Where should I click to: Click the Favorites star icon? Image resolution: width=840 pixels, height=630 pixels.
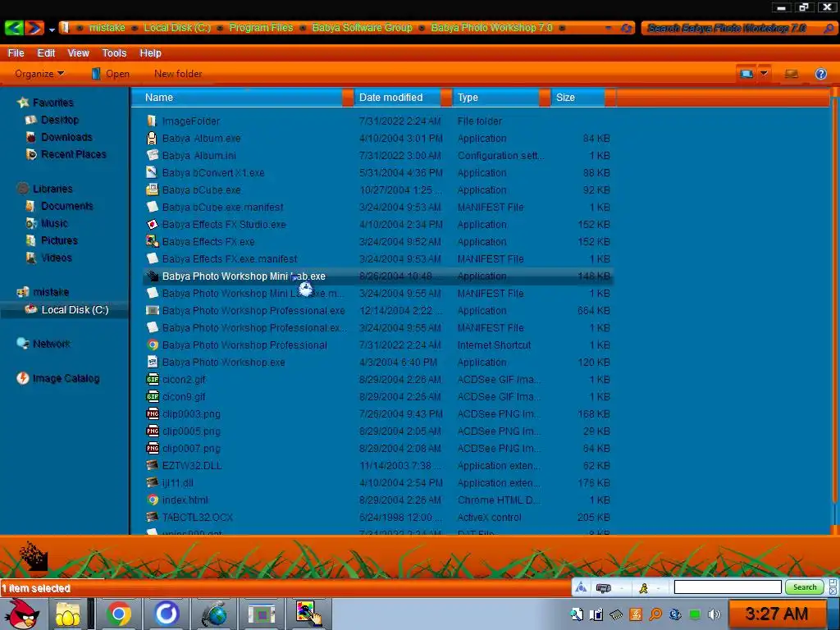click(x=22, y=103)
